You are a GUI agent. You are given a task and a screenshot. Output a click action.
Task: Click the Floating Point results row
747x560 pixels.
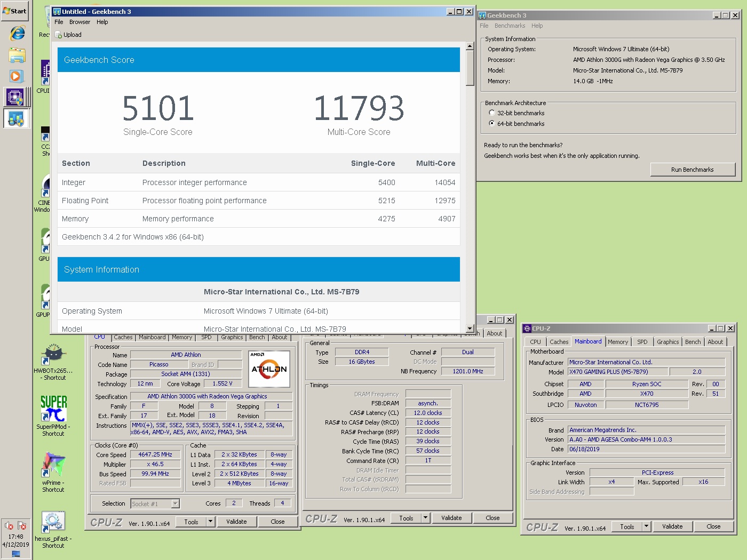click(259, 201)
